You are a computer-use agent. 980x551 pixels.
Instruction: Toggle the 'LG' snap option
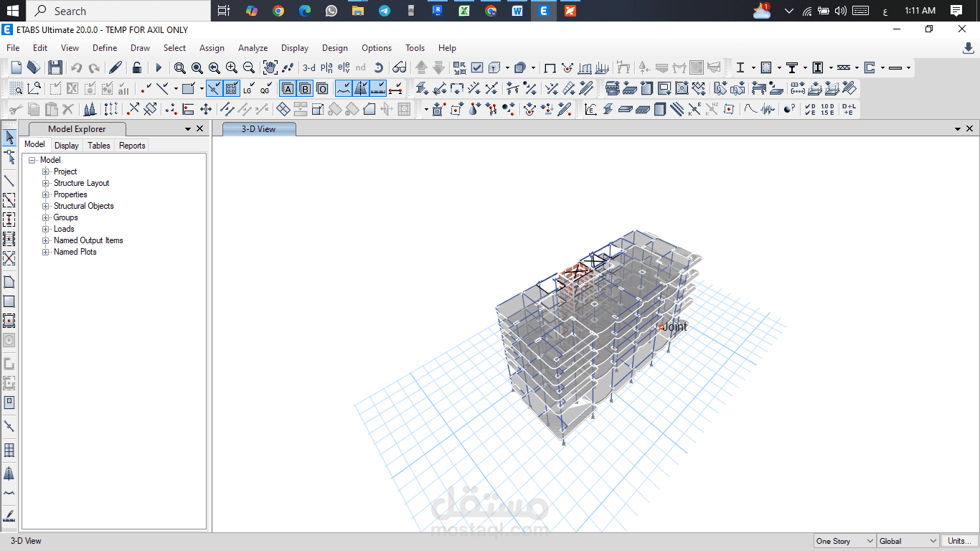[248, 88]
